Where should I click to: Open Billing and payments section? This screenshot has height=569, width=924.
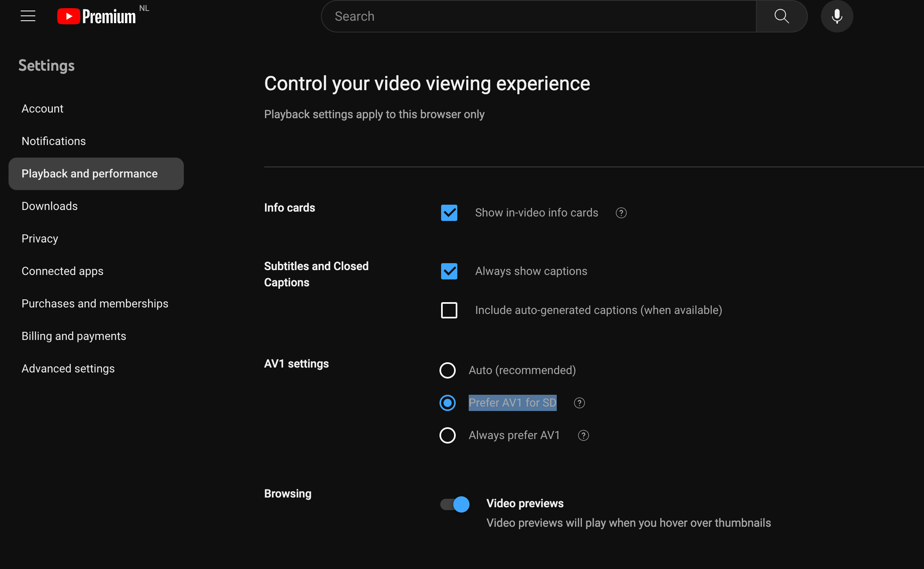(74, 336)
